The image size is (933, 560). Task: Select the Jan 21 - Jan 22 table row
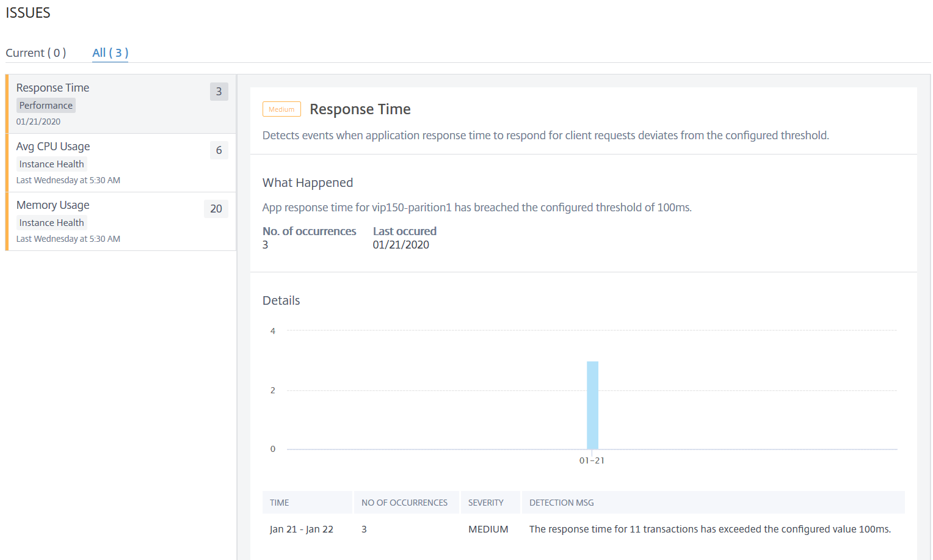tap(583, 529)
